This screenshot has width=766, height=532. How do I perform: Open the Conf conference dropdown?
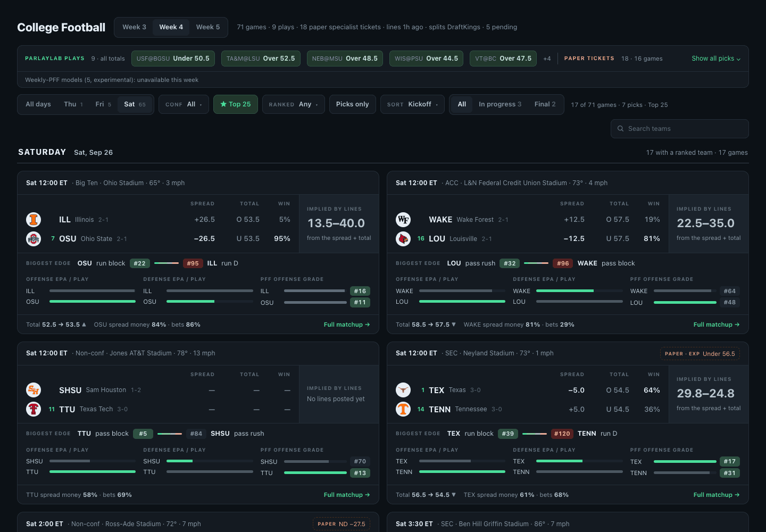click(184, 104)
